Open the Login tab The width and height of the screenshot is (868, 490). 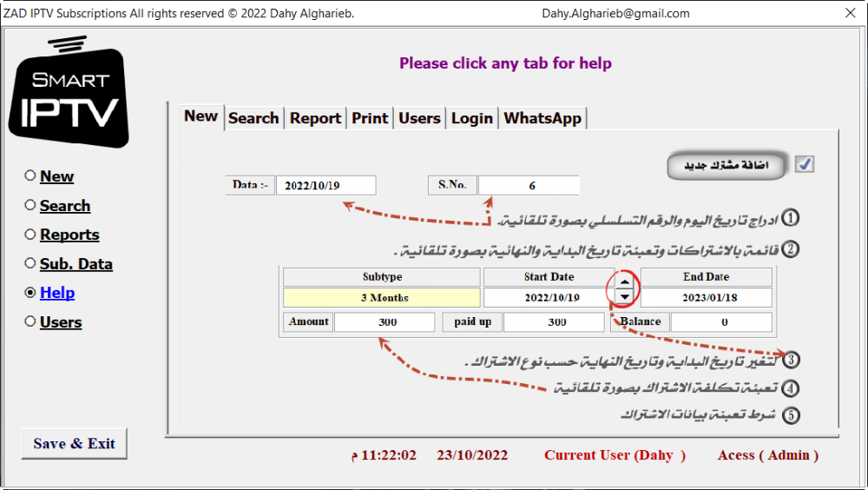tap(471, 118)
